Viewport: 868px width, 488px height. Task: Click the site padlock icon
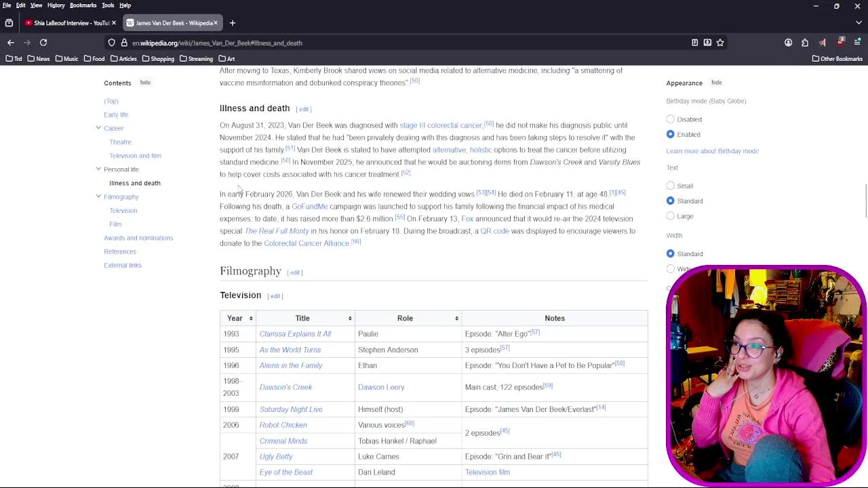[x=124, y=43]
